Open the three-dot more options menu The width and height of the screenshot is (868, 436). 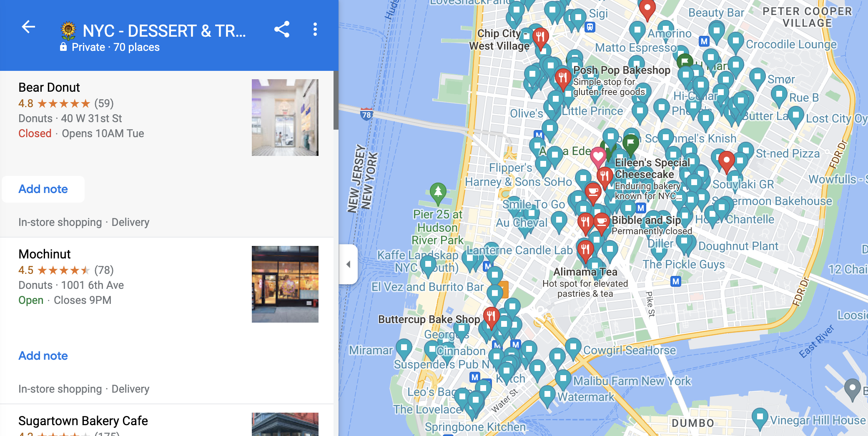click(315, 29)
